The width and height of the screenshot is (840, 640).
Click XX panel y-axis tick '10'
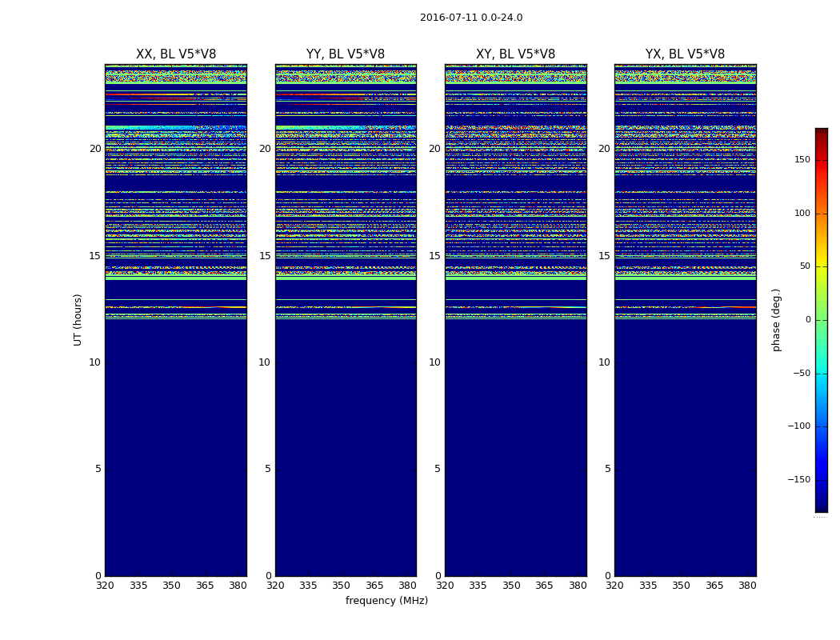(95, 362)
